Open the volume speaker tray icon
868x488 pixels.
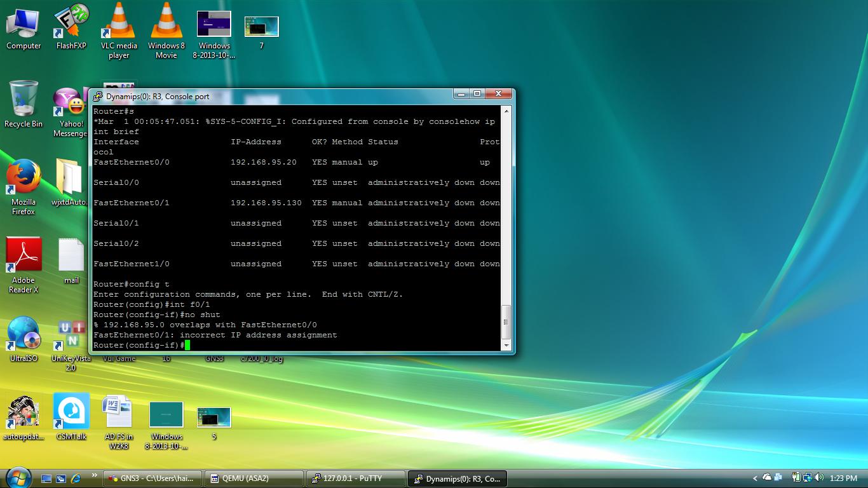tap(819, 478)
